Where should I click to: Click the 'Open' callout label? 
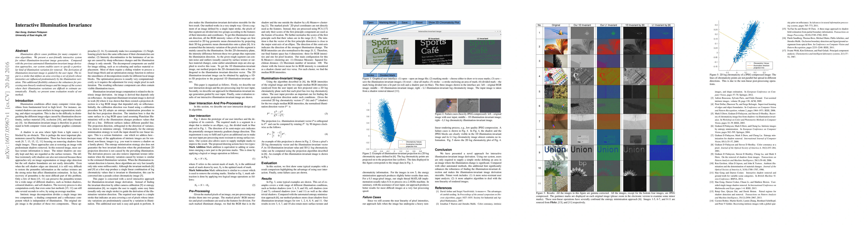click(370, 23)
